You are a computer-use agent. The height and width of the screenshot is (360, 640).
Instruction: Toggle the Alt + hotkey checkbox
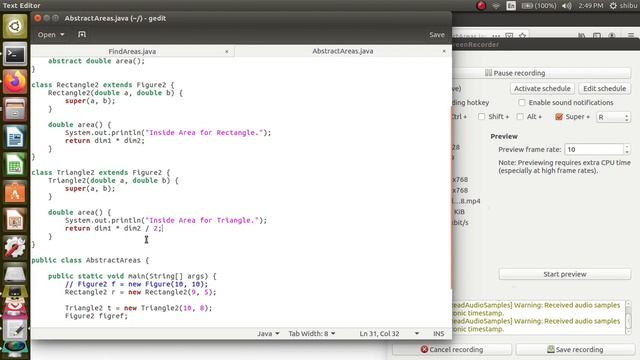(520, 117)
